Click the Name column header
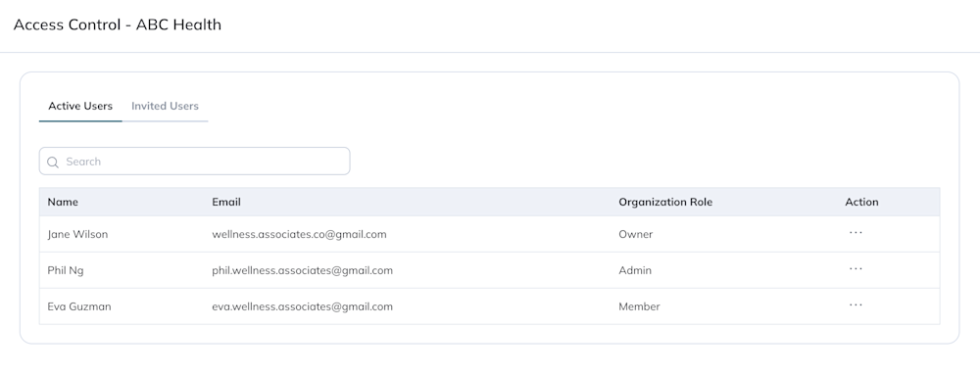The image size is (980, 374). tap(63, 202)
